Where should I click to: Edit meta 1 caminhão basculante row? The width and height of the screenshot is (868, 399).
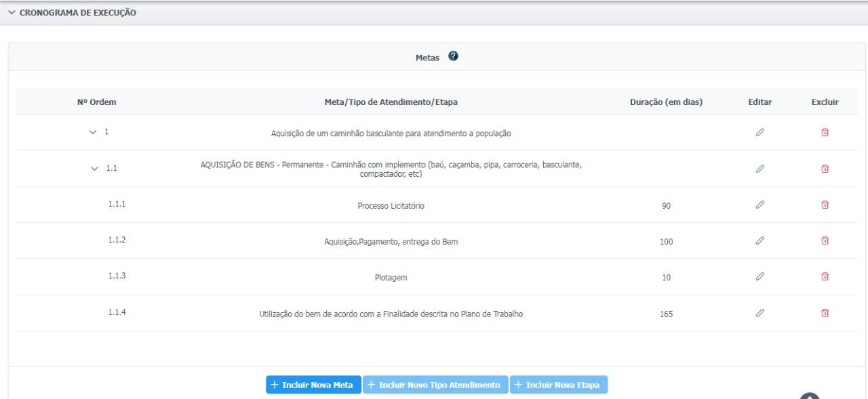[x=759, y=133]
